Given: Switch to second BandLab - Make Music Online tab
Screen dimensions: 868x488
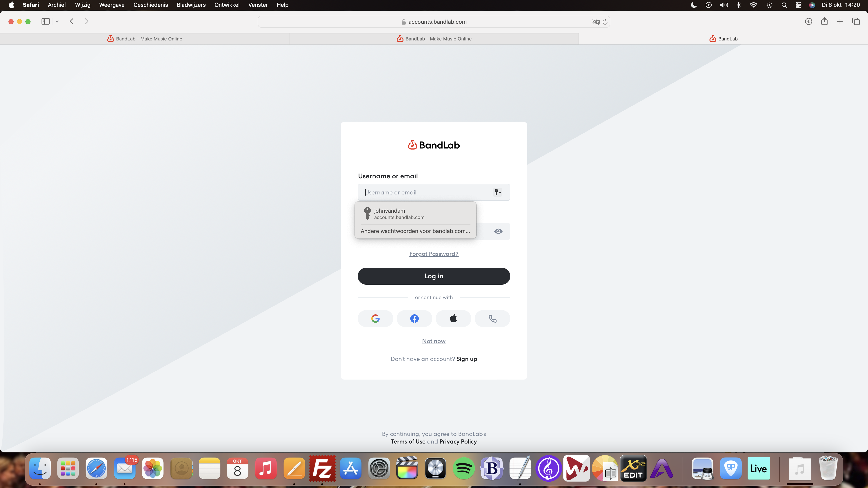Looking at the screenshot, I should [434, 39].
